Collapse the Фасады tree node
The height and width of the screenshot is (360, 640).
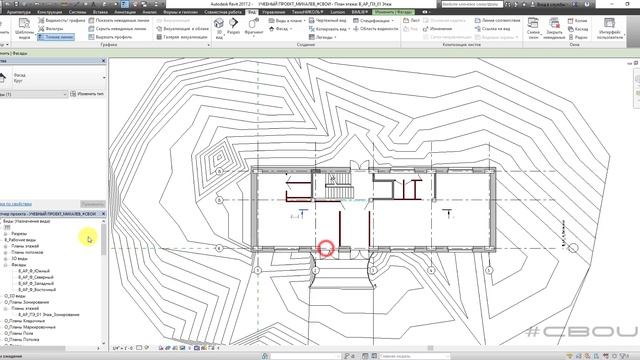tap(6, 265)
